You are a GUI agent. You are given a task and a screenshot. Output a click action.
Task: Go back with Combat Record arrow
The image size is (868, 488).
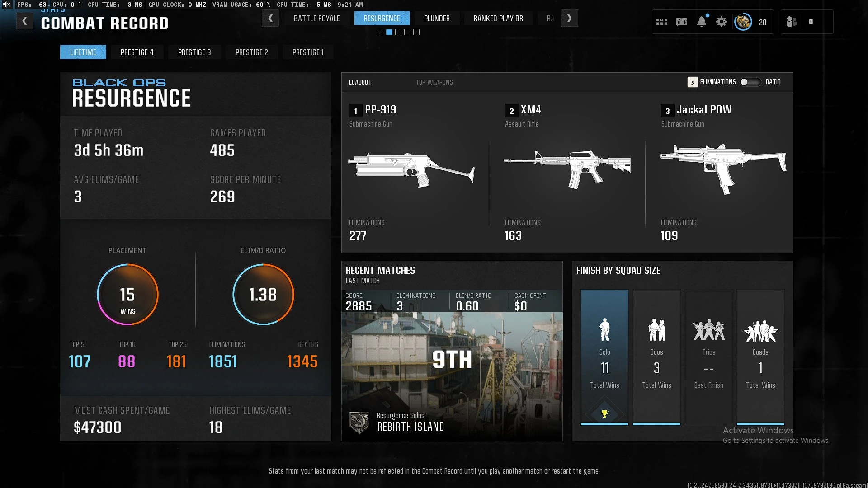coord(25,21)
